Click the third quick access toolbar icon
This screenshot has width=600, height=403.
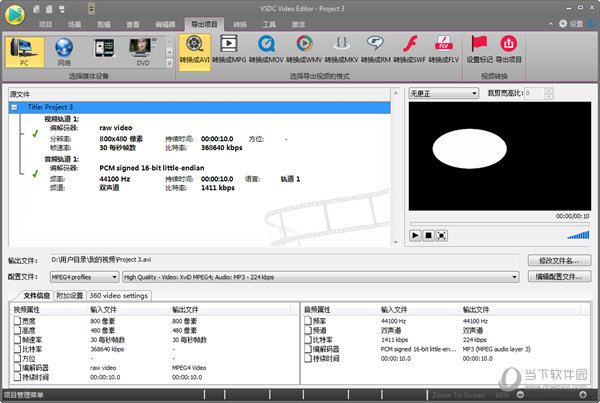pyautogui.click(x=62, y=9)
